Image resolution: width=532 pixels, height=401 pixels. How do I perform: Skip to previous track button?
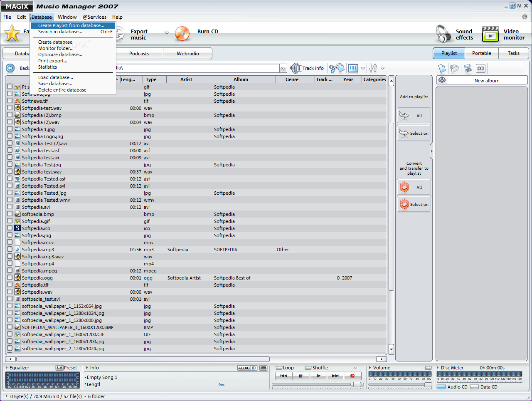283,376
